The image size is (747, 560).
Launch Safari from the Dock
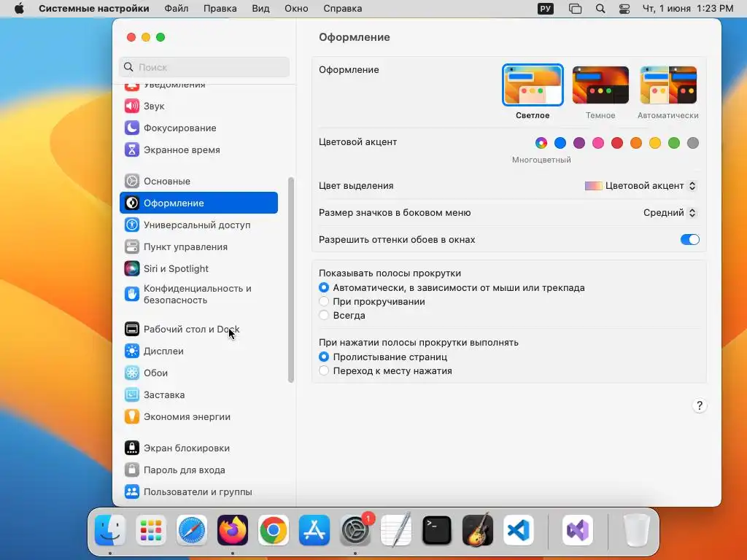192,530
